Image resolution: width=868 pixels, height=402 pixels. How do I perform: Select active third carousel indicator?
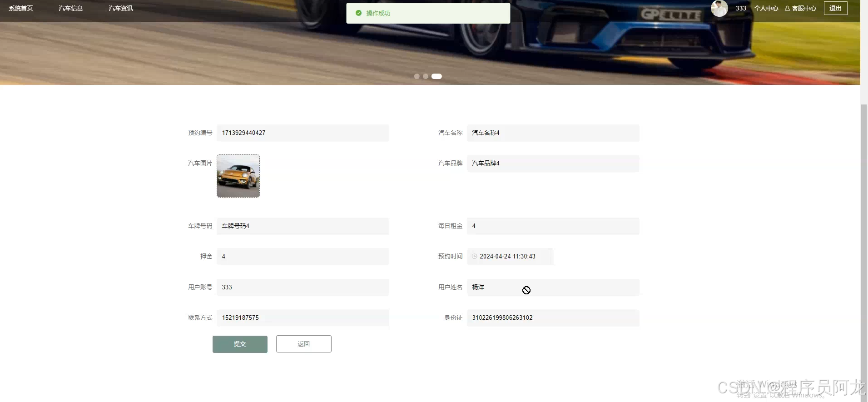(436, 76)
